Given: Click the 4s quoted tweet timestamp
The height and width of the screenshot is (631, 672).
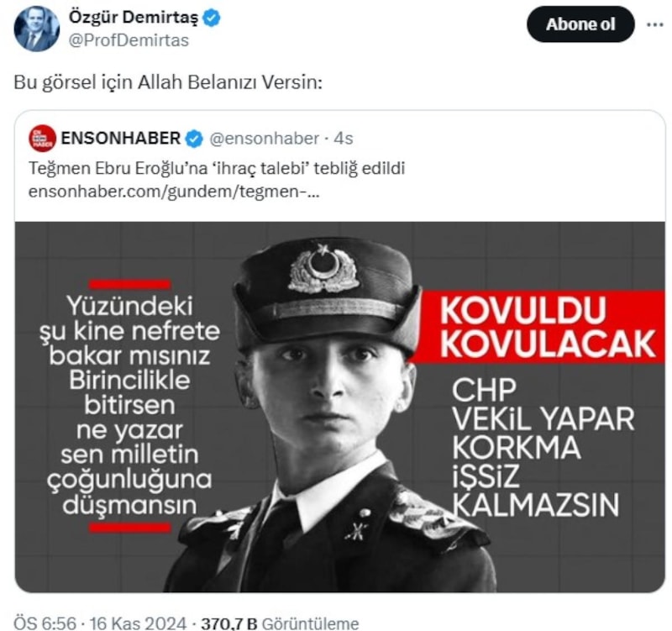Looking at the screenshot, I should tap(344, 139).
